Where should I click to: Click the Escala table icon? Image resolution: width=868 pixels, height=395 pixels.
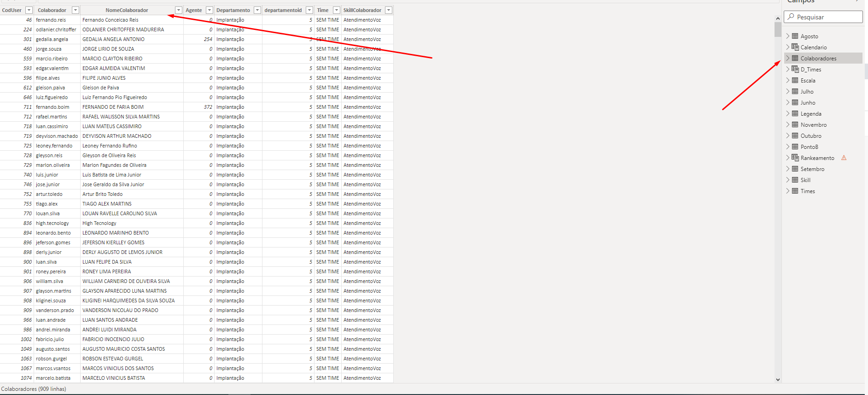[x=795, y=80]
